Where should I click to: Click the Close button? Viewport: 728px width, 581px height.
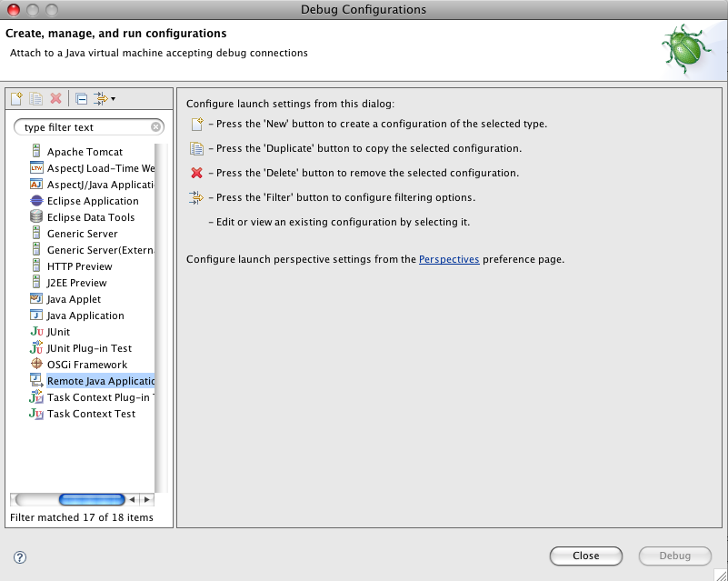pyautogui.click(x=586, y=556)
